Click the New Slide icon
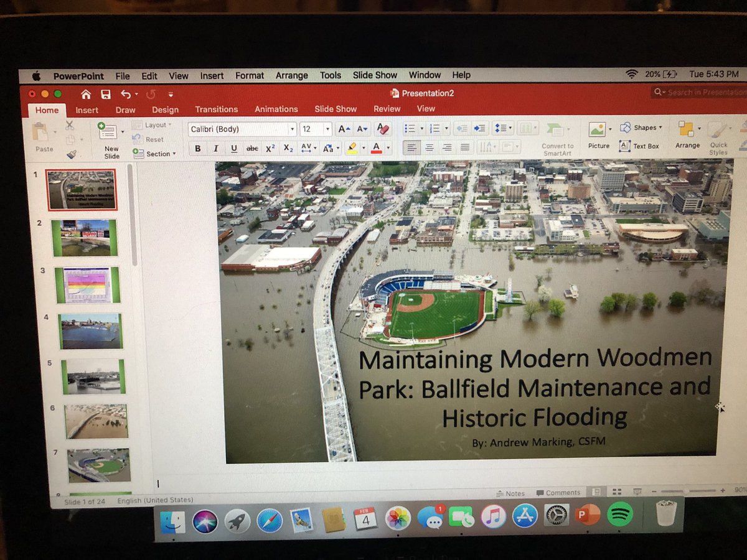This screenshot has width=747, height=560. (107, 132)
